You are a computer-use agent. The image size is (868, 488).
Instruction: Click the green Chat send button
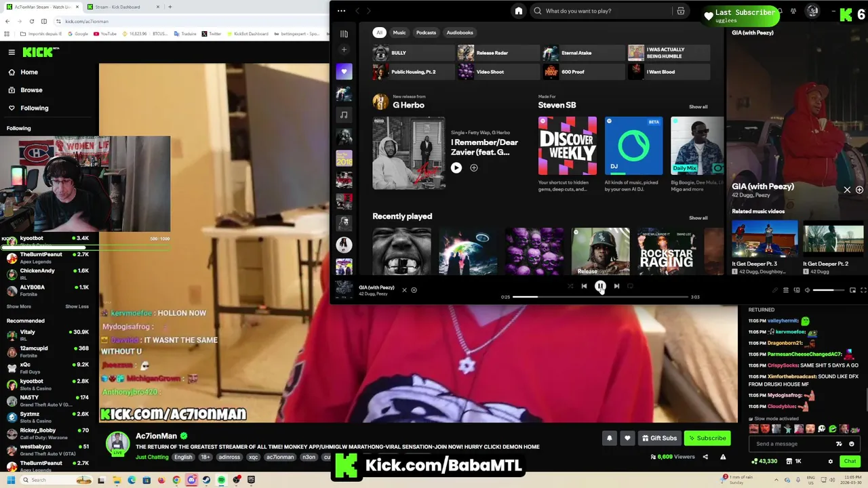[850, 462]
